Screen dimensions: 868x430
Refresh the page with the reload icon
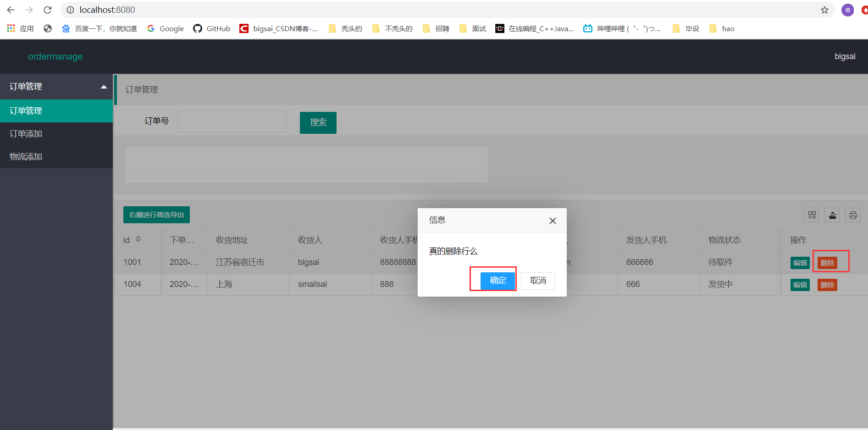[47, 10]
